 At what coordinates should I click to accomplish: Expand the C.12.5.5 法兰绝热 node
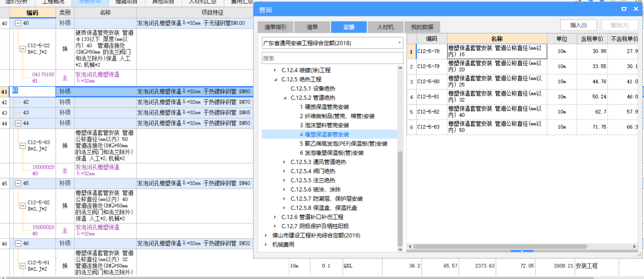click(284, 180)
